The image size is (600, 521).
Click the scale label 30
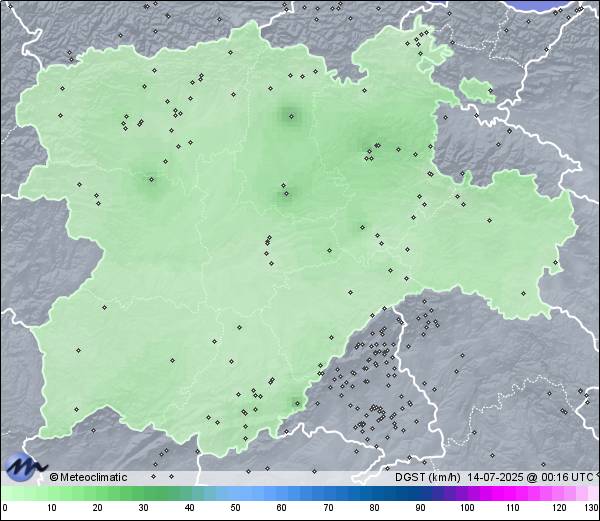[143, 508]
